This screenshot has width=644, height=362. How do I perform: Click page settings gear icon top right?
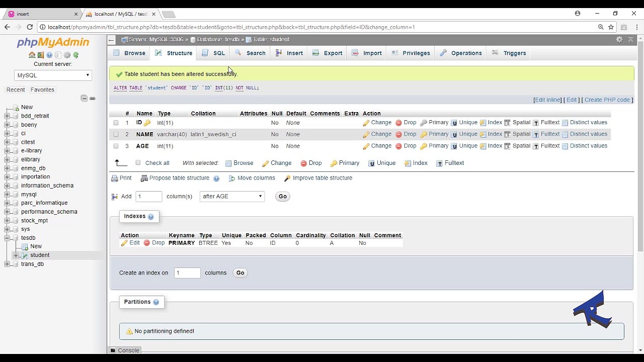pos(619,39)
